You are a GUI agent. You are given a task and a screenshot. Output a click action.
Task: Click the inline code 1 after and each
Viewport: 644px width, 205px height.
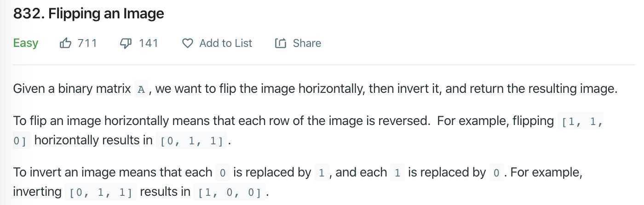pos(397,173)
